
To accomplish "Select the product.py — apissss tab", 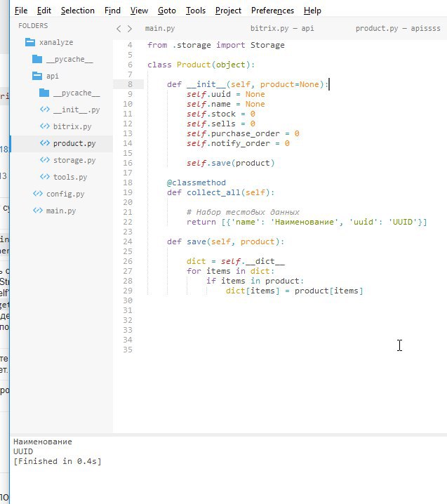I will 397,29.
